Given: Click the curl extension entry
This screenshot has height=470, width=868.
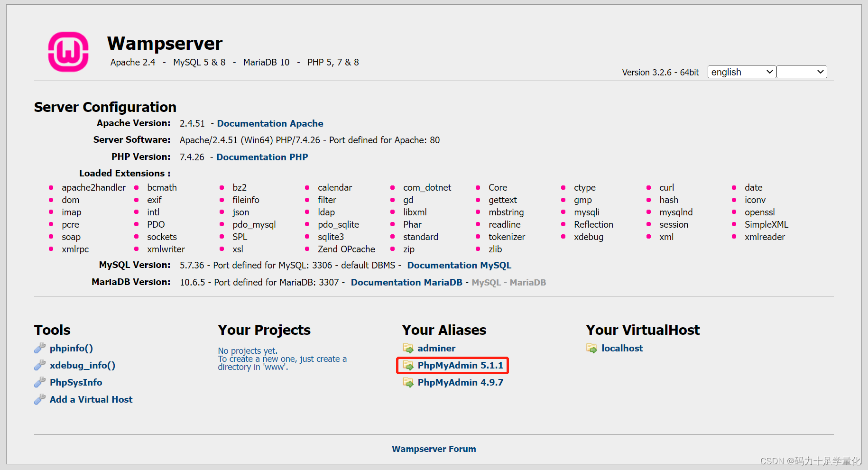Looking at the screenshot, I should 666,187.
